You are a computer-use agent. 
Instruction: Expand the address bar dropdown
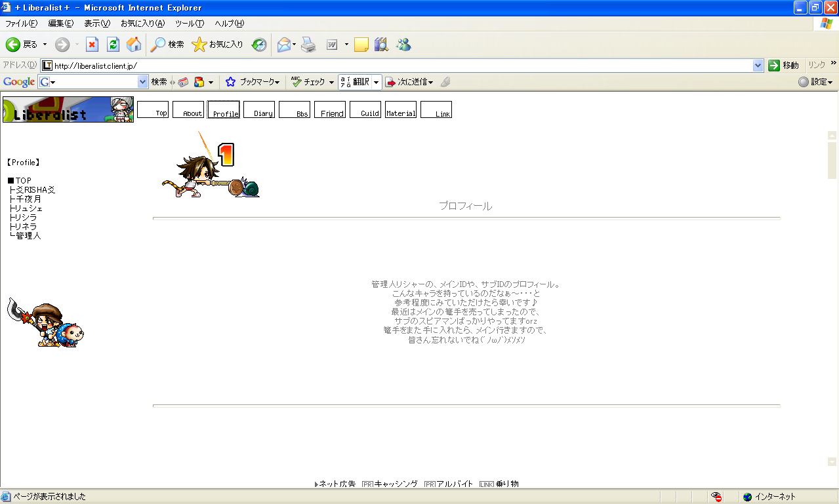(758, 66)
